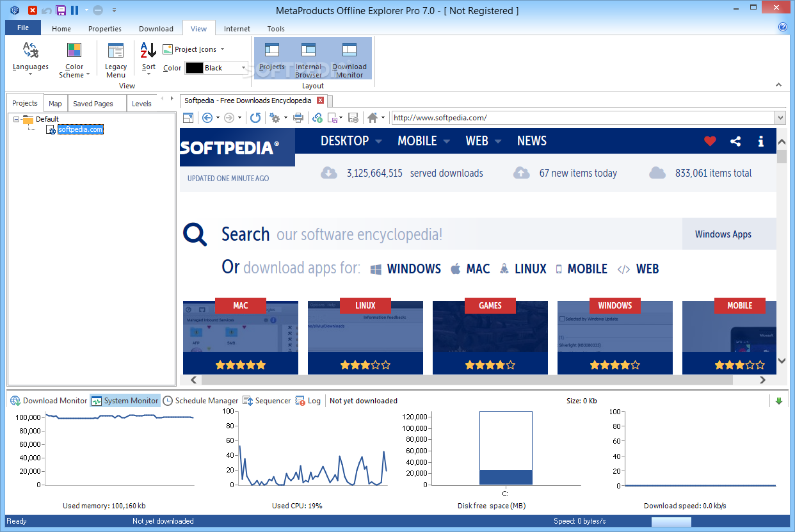Image resolution: width=795 pixels, height=532 pixels.
Task: Click the Softpedia magnifier search icon
Action: point(195,234)
